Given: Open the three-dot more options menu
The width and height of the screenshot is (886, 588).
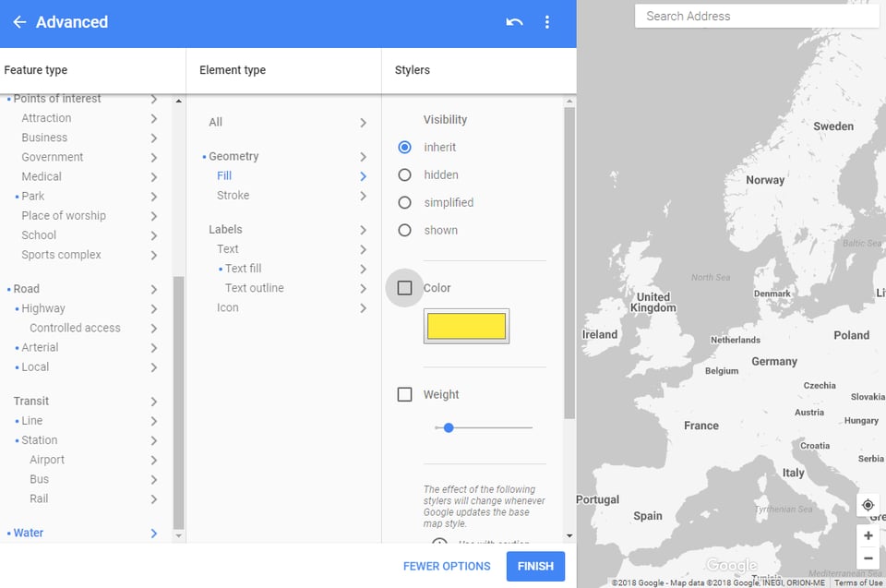Looking at the screenshot, I should (547, 22).
